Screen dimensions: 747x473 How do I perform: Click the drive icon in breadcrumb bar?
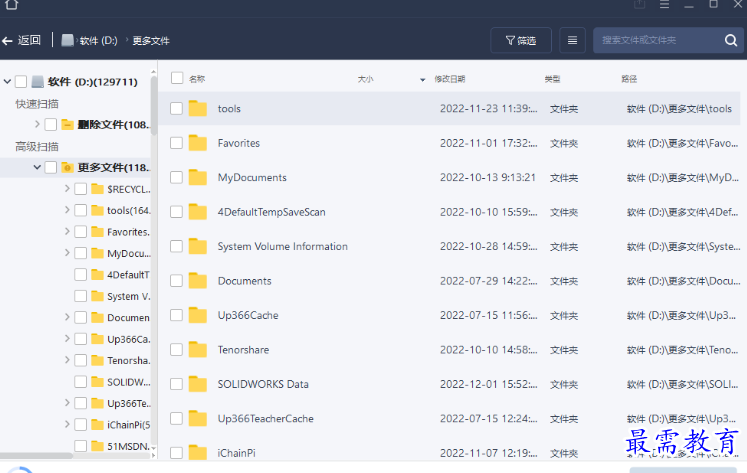pos(68,40)
